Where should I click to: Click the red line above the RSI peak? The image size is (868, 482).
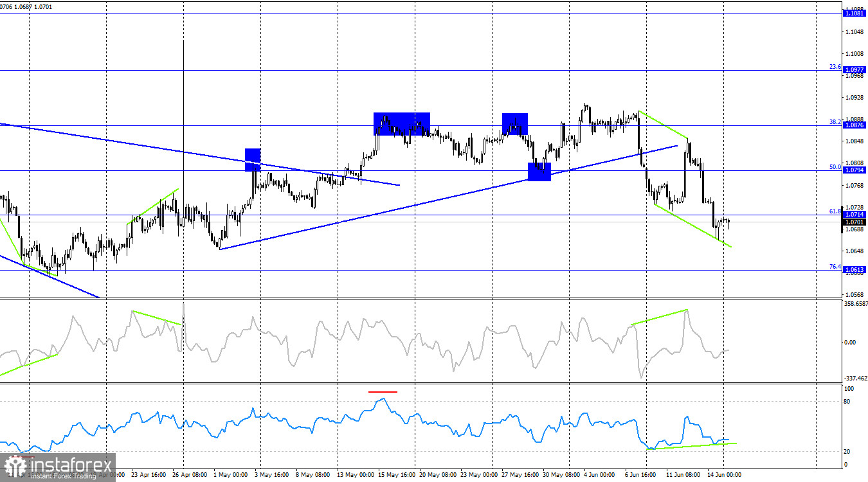click(x=383, y=391)
